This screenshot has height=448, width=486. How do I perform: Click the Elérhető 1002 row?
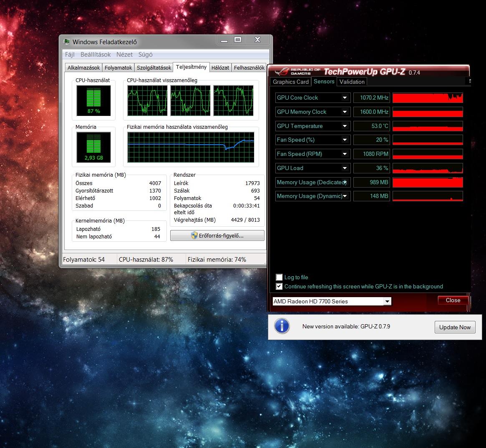pos(118,198)
